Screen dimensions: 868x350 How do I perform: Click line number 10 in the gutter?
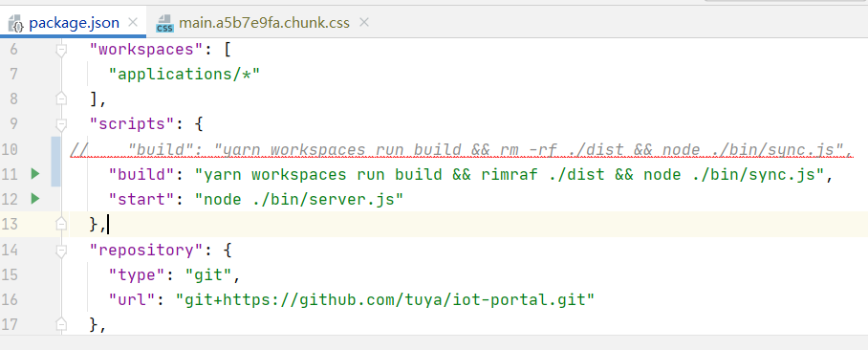pyautogui.click(x=10, y=149)
